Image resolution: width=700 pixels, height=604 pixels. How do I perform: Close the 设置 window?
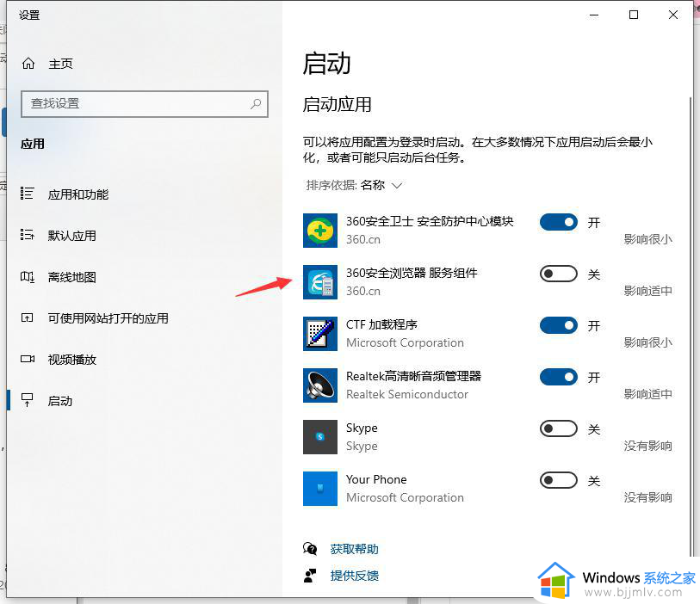[673, 15]
